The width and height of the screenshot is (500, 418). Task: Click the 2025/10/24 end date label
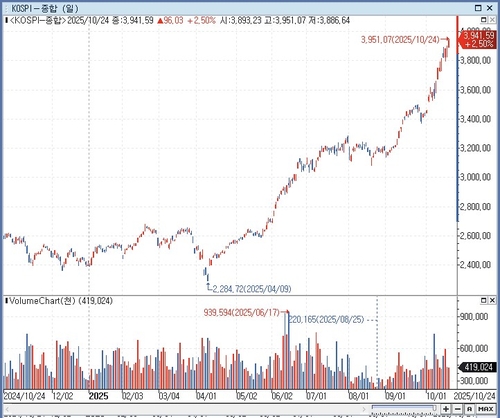point(475,396)
